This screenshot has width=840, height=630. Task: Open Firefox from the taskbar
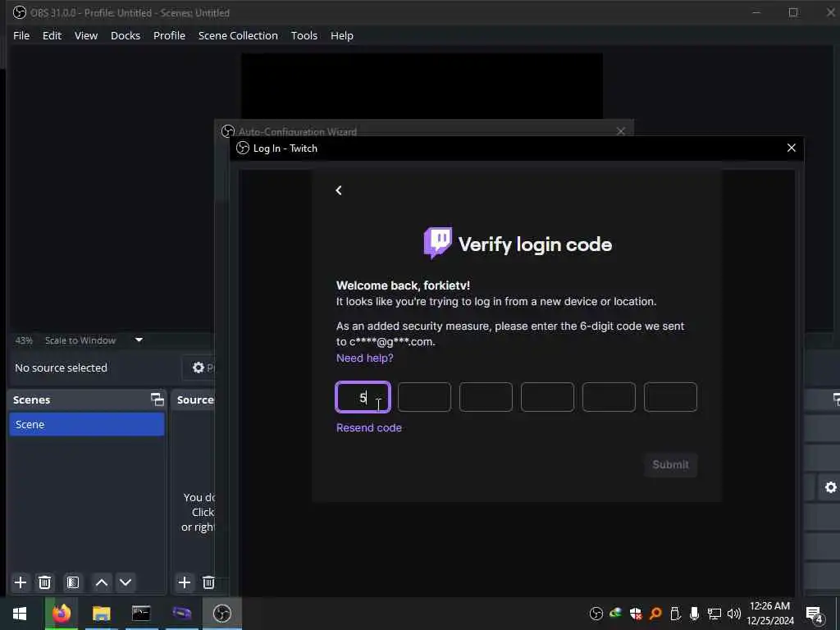pos(62,613)
